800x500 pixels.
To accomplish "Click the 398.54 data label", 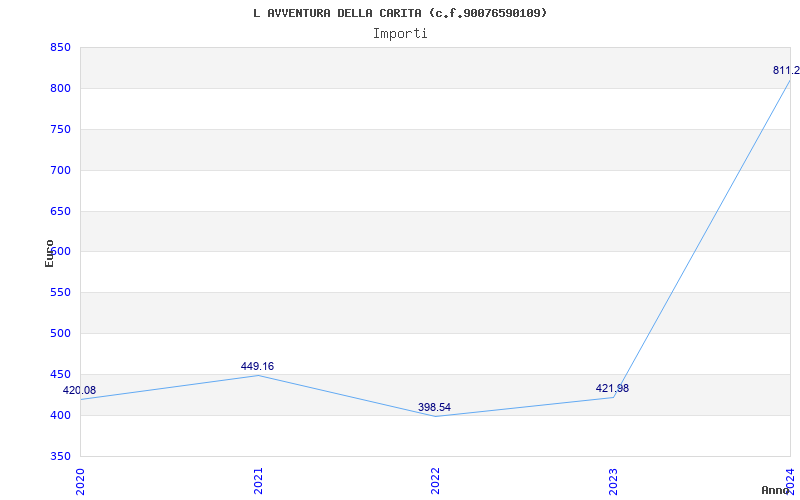I will pos(434,407).
